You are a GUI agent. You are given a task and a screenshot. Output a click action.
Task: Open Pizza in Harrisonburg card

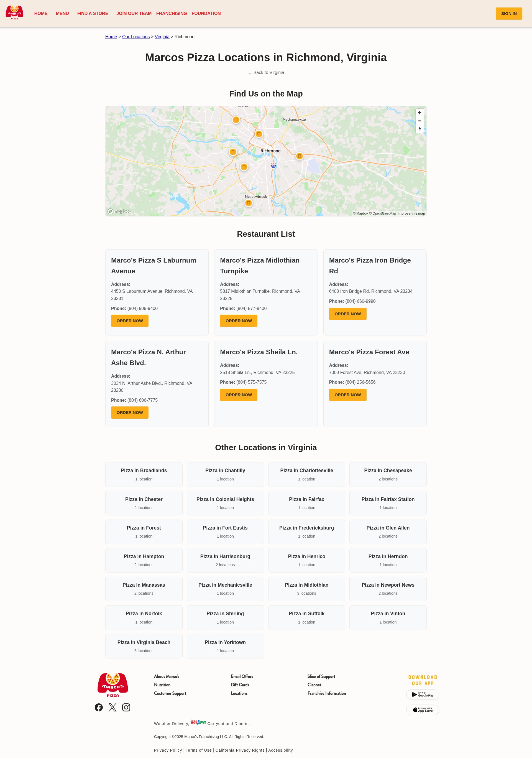225,560
